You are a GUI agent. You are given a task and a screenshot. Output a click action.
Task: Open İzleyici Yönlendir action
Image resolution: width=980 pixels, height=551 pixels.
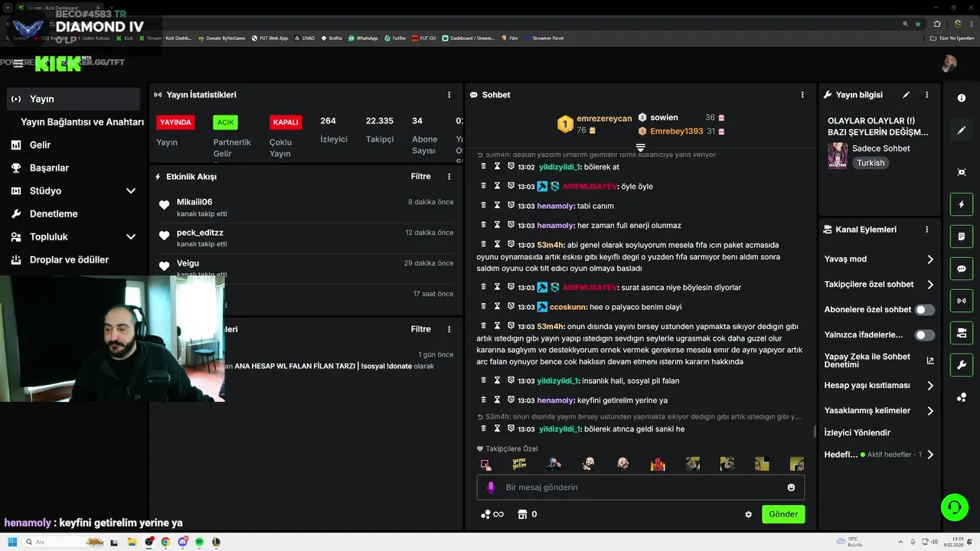[x=857, y=433]
